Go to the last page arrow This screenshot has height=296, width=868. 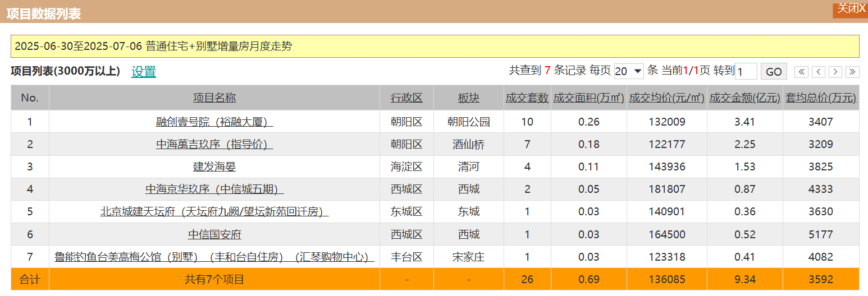click(x=852, y=72)
